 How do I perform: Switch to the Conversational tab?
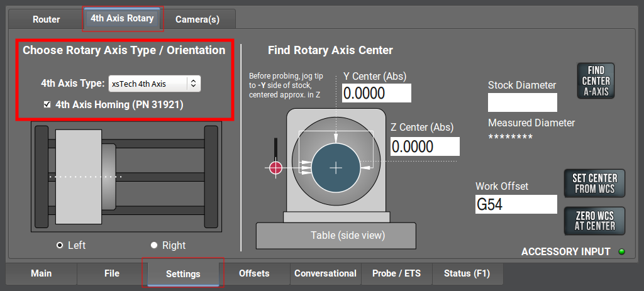(x=325, y=273)
